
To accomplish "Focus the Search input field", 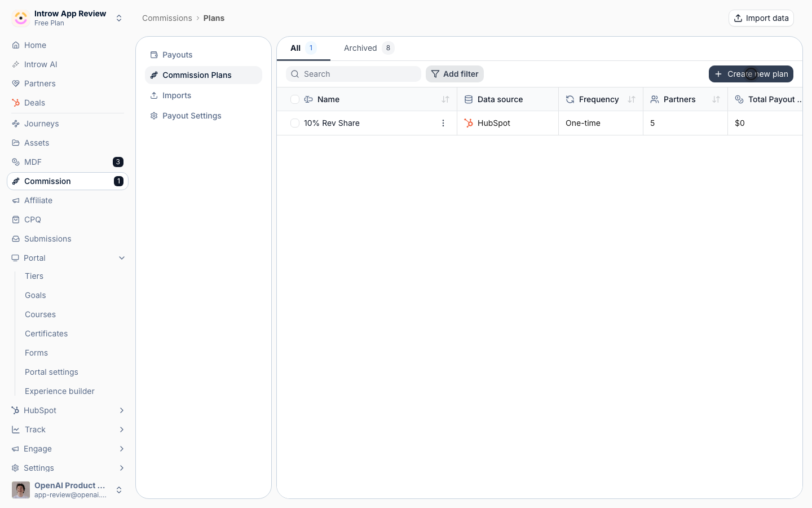I will pos(354,74).
